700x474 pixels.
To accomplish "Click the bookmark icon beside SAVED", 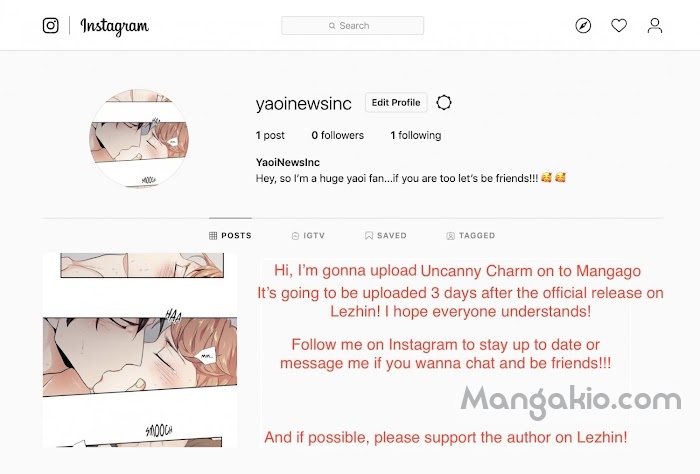I will point(369,236).
